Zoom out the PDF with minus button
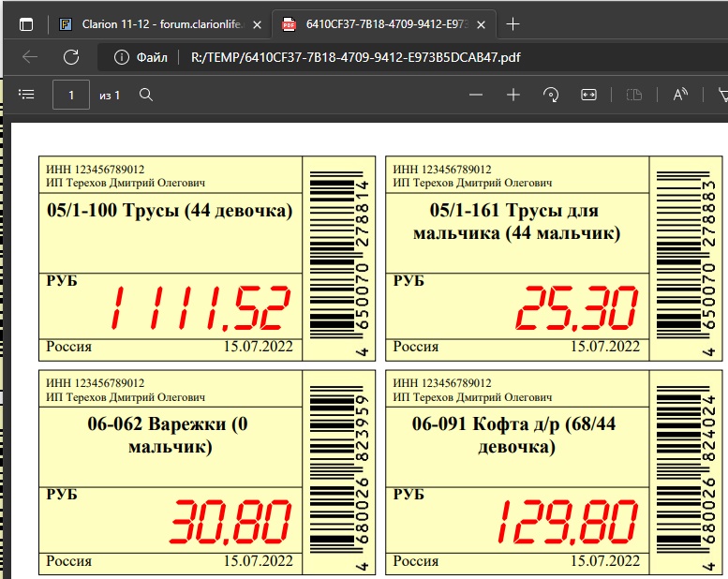The height and width of the screenshot is (579, 728). 476,95
